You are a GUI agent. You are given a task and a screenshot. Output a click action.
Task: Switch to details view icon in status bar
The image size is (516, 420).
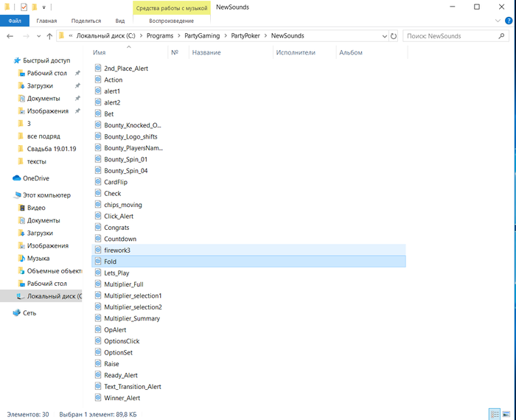pyautogui.click(x=495, y=414)
